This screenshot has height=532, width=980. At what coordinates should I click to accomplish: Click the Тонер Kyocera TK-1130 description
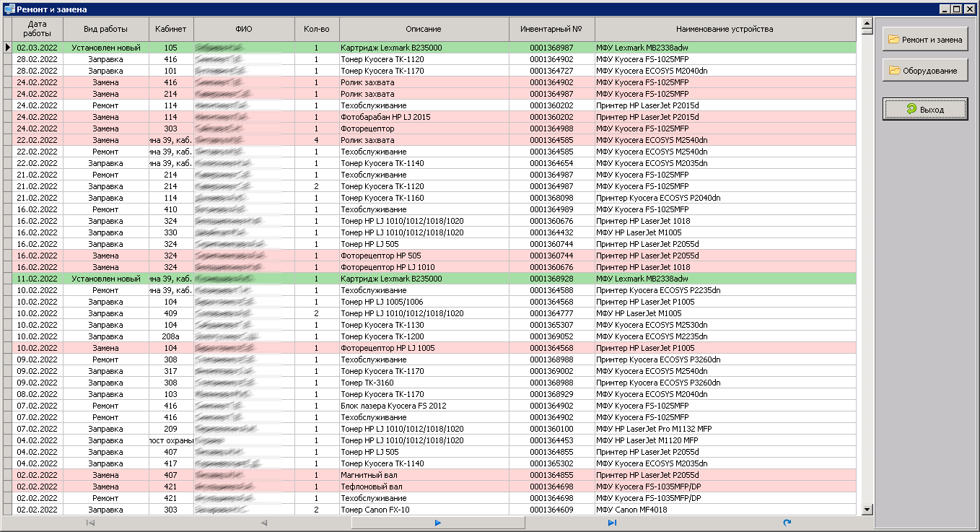point(424,325)
